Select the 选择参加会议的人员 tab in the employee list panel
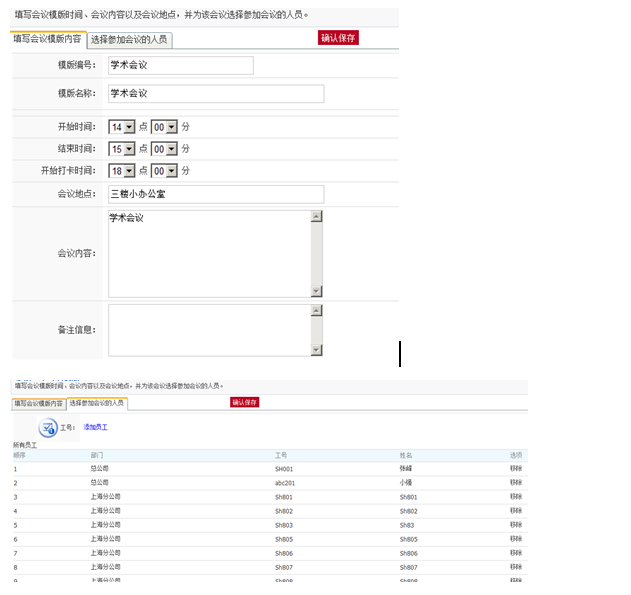Screen dimensions: 631x595 97,403
